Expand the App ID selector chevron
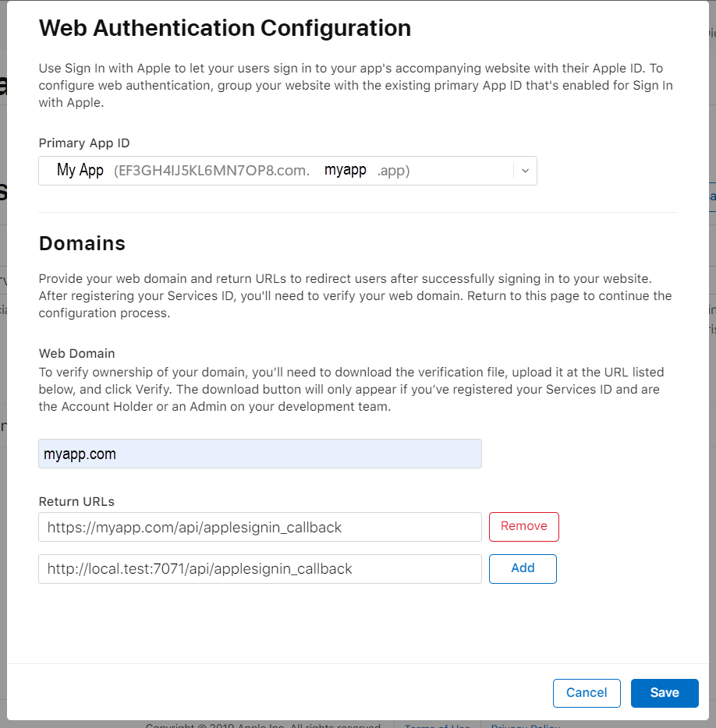The image size is (716, 728). pos(525,170)
